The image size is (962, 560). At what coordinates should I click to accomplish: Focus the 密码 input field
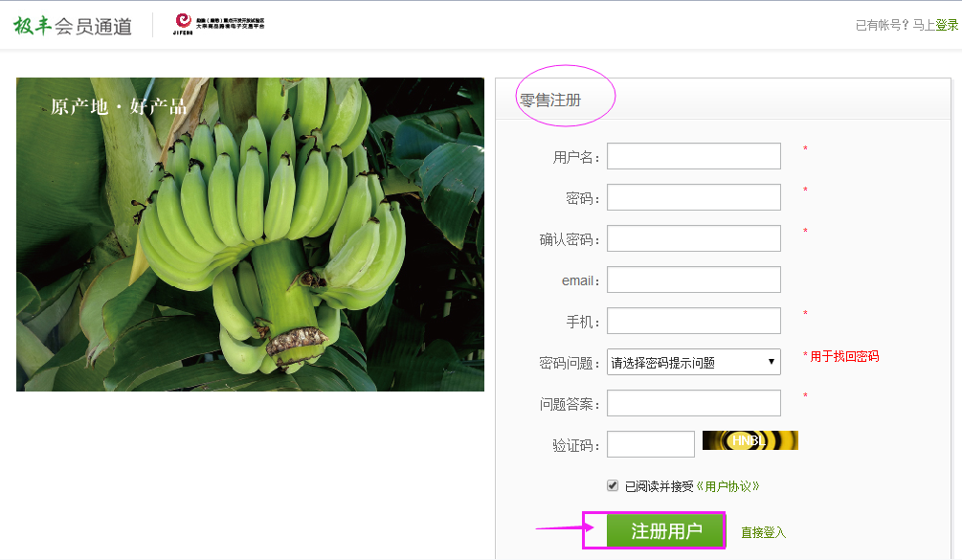pos(693,197)
